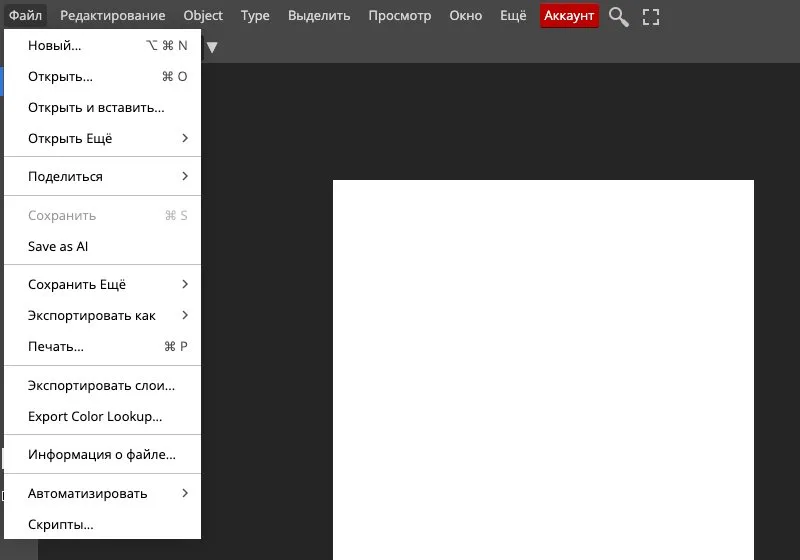Open the Редактирование menu

[x=112, y=15]
